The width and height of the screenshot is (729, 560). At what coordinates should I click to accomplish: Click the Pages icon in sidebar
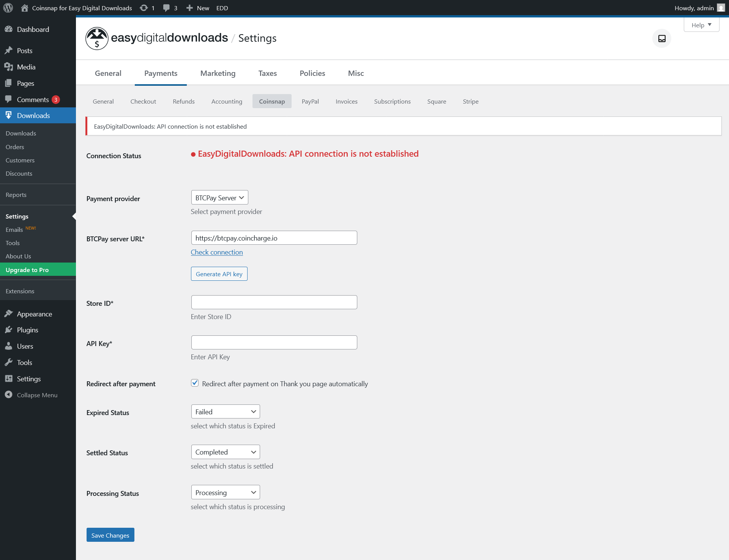point(9,83)
